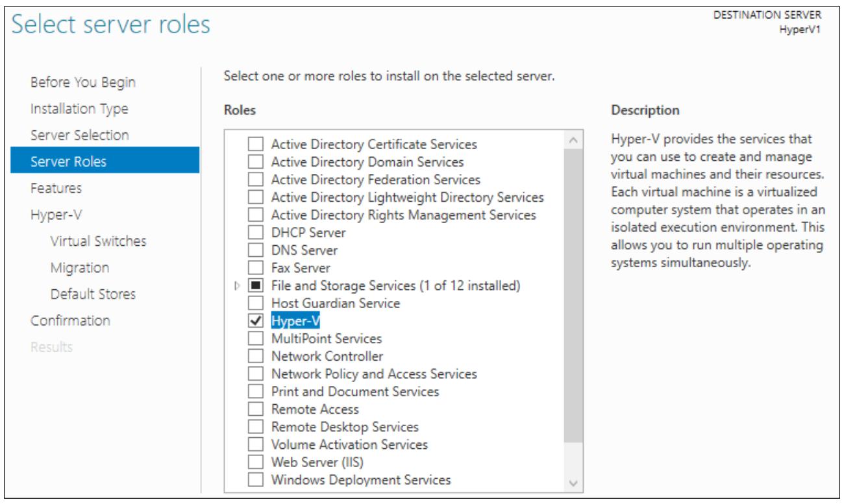Enable the DHCP Server role checkbox
The height and width of the screenshot is (504, 844).
coord(256,232)
